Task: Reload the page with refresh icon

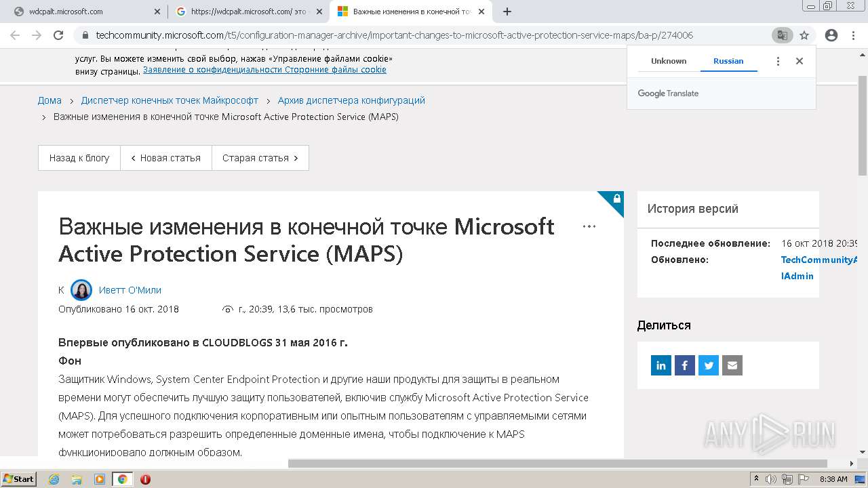Action: point(58,35)
